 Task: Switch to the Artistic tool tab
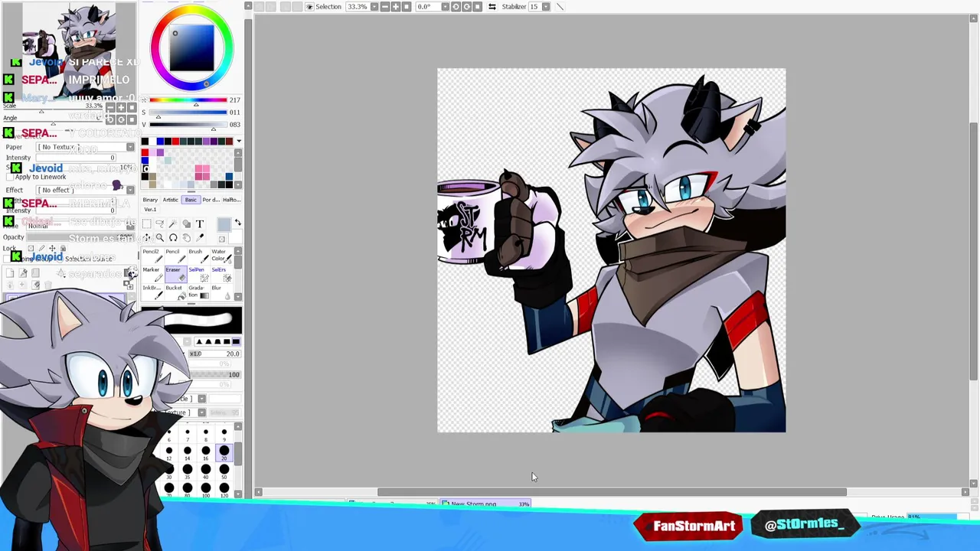click(x=171, y=200)
